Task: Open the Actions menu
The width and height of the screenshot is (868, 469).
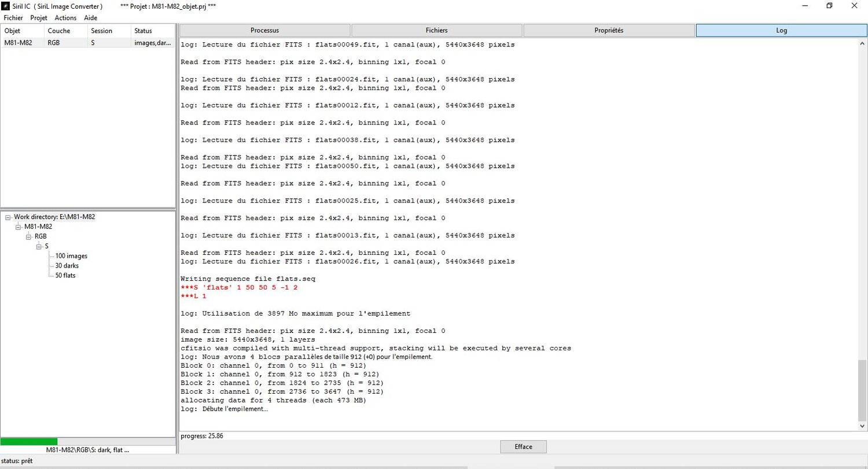Action: point(65,18)
